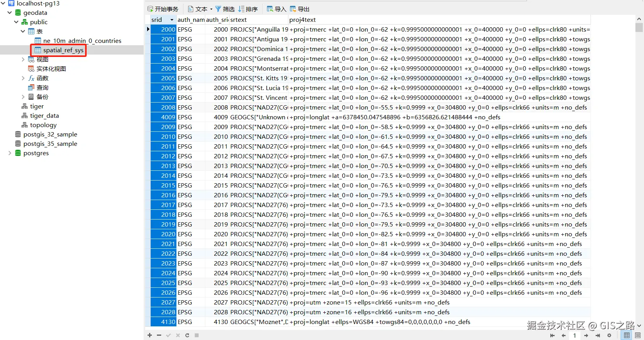Select the proj4text column header
644x340 pixels.
point(439,20)
